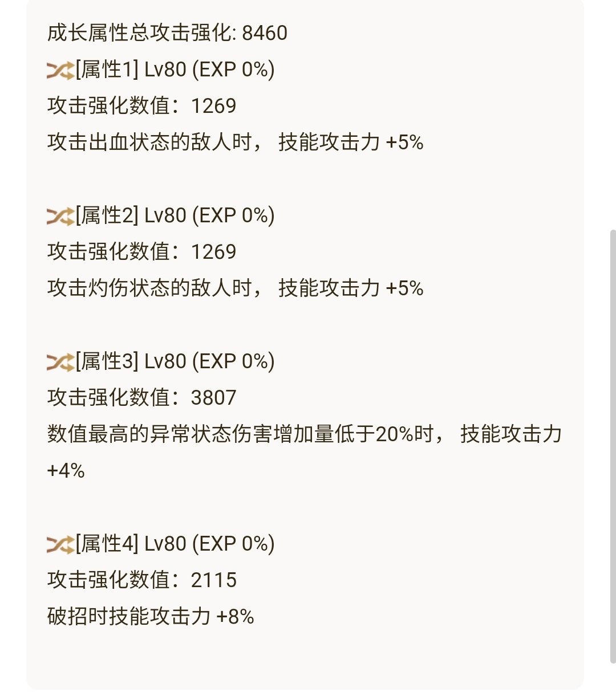Screen dimensions: 616x692
Task: Click the 破招时技能攻击力 +8% text
Action: click(x=151, y=617)
